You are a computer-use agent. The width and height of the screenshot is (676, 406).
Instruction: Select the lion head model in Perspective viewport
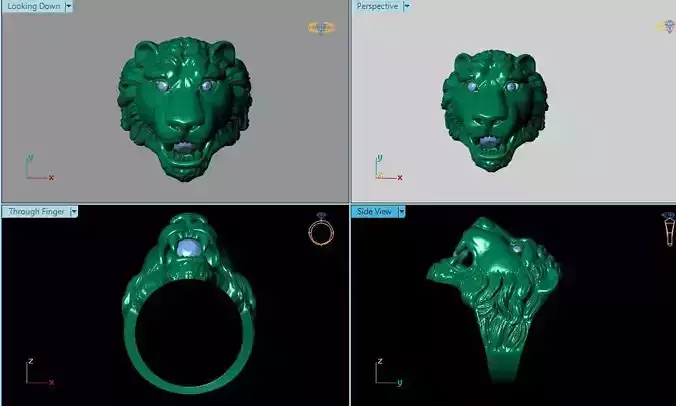coord(495,110)
